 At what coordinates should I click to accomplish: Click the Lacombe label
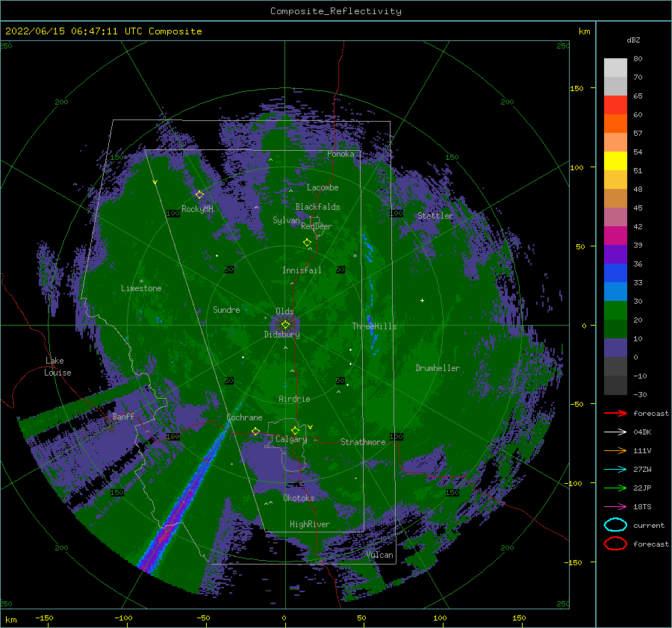[323, 187]
